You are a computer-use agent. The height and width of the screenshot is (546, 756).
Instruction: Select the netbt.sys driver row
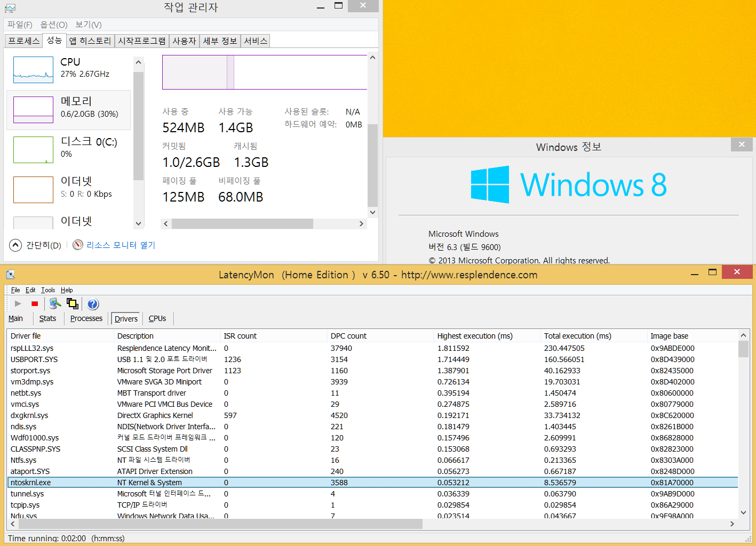click(372, 393)
